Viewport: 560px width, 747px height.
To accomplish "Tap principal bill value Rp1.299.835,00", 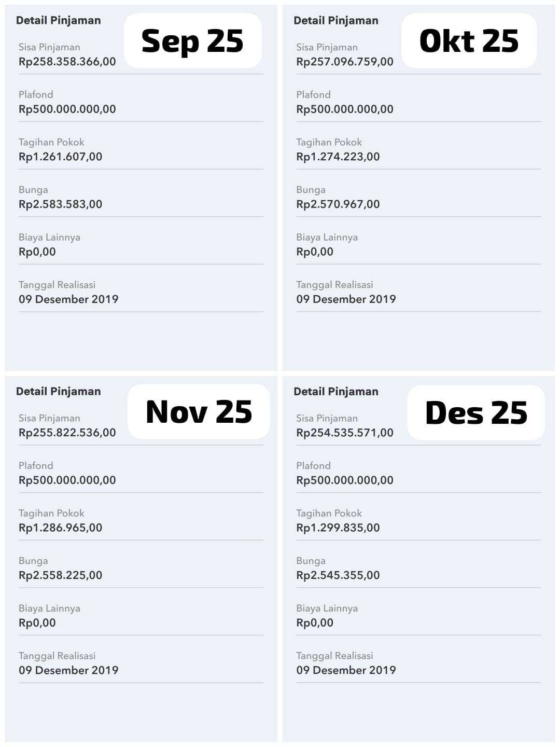I will (x=338, y=528).
